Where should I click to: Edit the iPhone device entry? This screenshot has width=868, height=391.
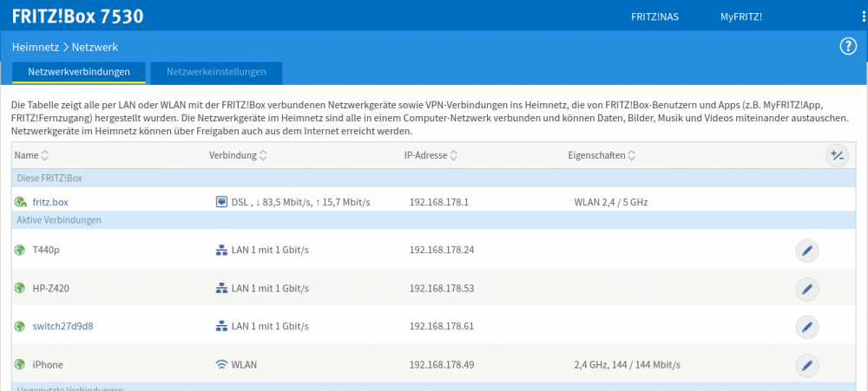tap(807, 365)
